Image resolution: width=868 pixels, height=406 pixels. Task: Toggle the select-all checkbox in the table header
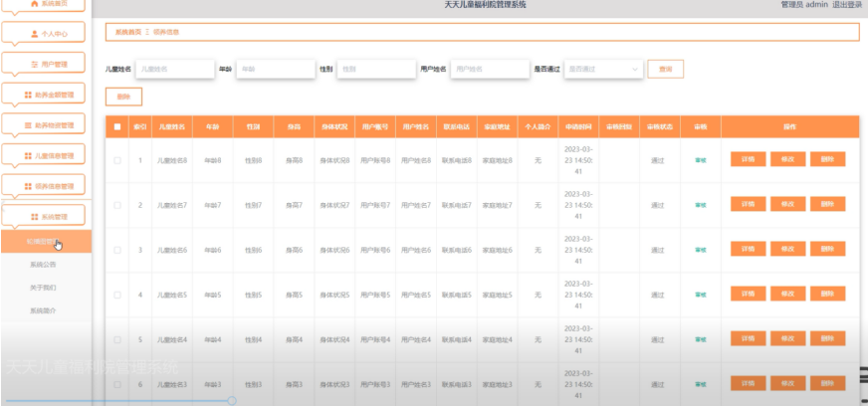point(117,126)
